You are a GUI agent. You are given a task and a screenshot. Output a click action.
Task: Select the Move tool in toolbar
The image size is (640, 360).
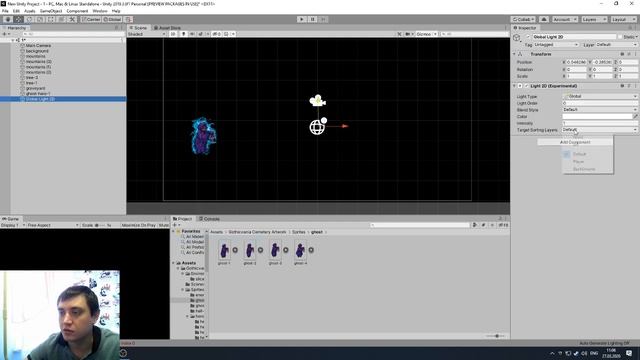[18, 19]
